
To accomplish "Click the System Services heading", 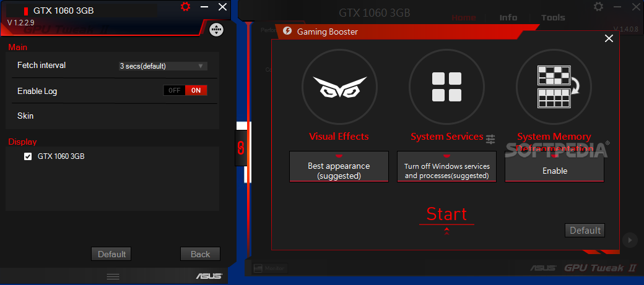I will (447, 137).
